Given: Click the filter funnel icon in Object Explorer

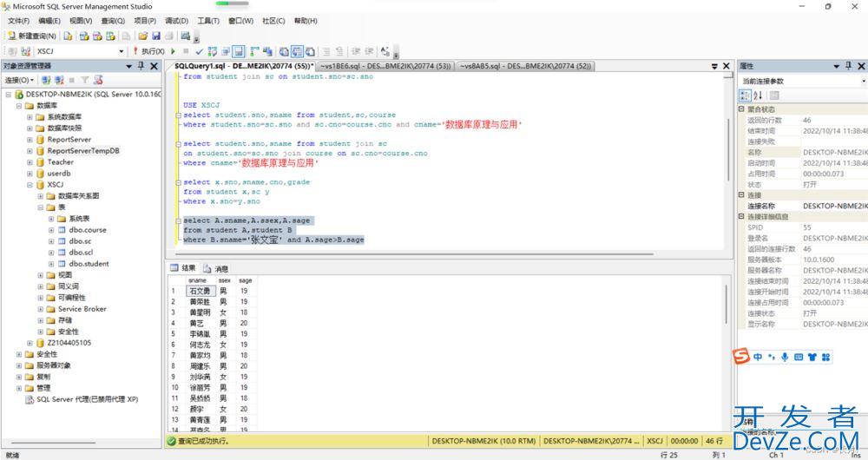Looking at the screenshot, I should pos(85,80).
